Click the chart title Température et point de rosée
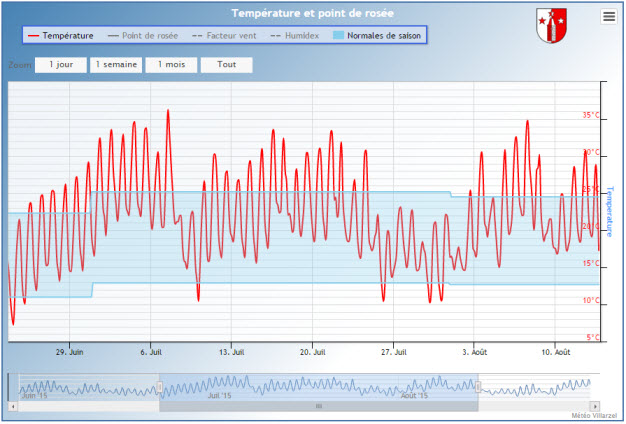Viewport: 626px width, 424px height. [312, 13]
